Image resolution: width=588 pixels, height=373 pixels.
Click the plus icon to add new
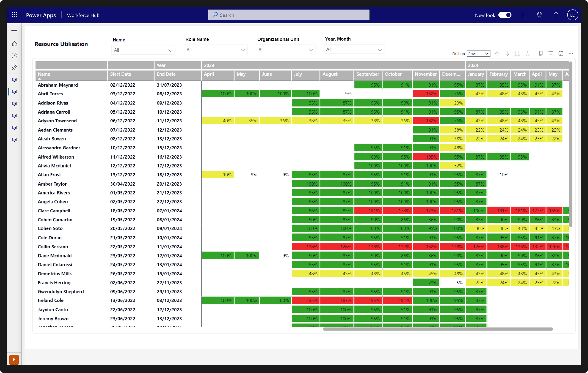[x=523, y=15]
